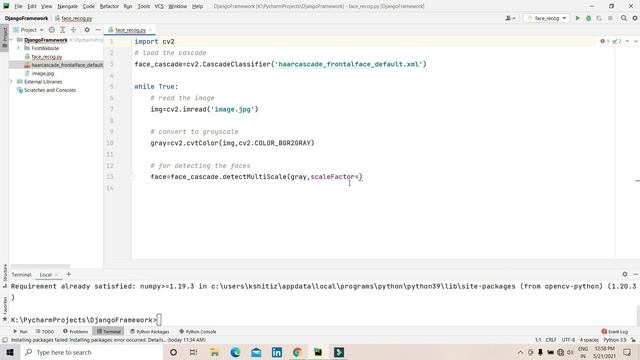Click the CRLF line separator indicator
Image resolution: width=640 pixels, height=360 pixels.
[x=551, y=340]
